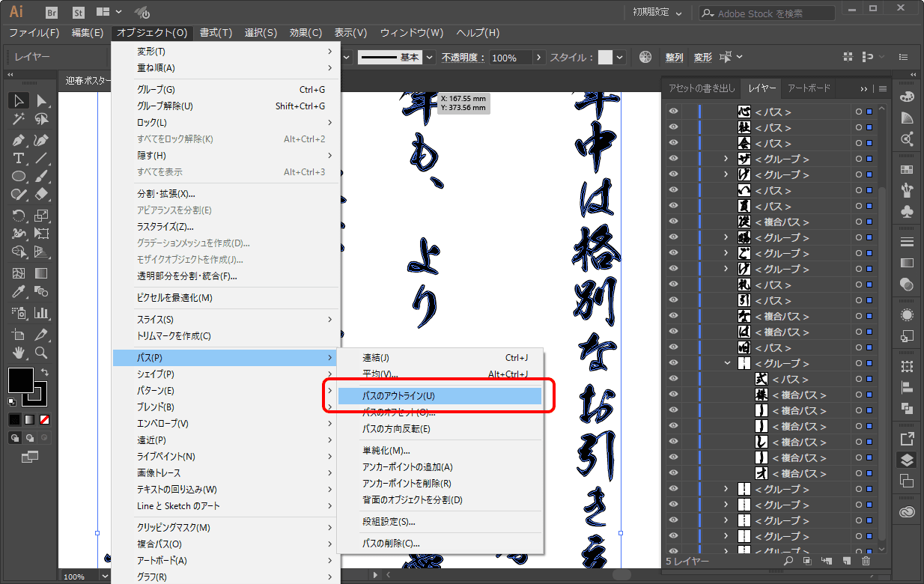Hide the 引 path layer row
This screenshot has height=584, width=924.
tap(673, 300)
